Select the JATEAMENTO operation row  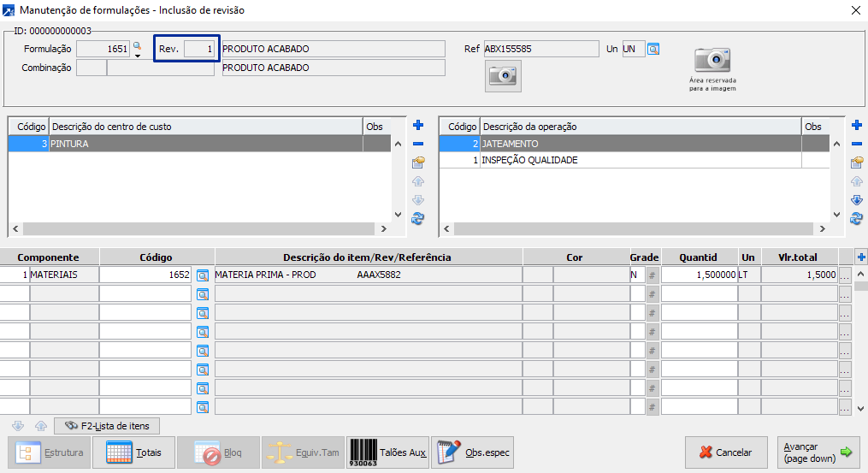point(635,144)
